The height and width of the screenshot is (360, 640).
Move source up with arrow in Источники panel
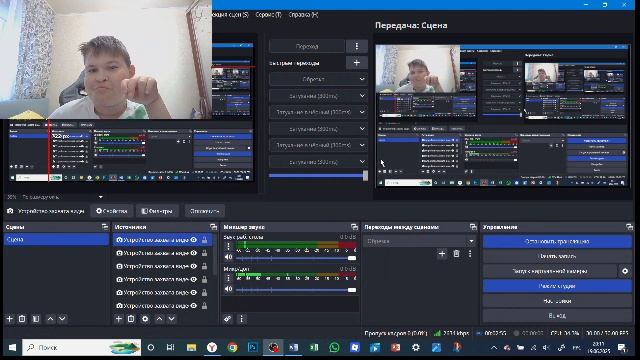tap(159, 319)
